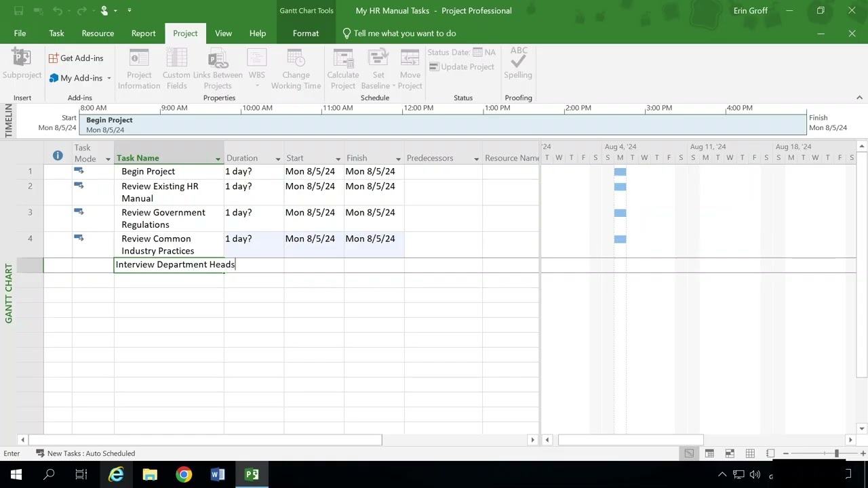Collapse the ribbon with the chevron
868x488 pixels.
point(859,98)
